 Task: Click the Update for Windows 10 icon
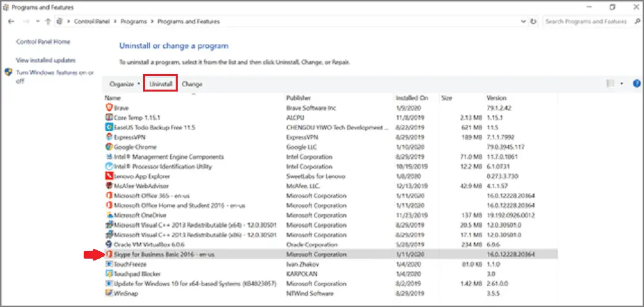point(109,284)
